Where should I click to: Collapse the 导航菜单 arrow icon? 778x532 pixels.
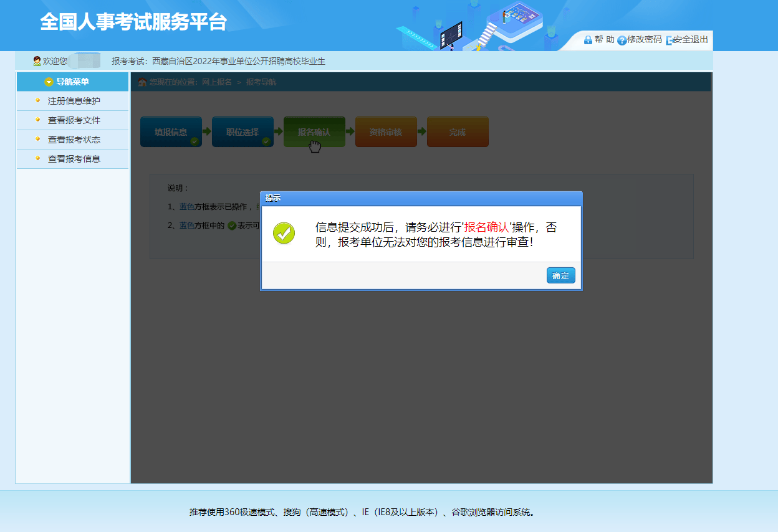49,82
